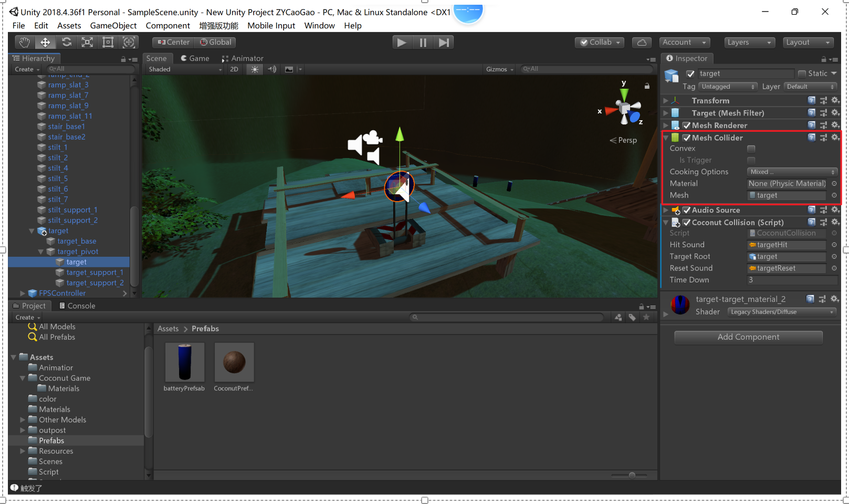Select the combined Transform tool
The height and width of the screenshot is (504, 849).
tap(129, 43)
